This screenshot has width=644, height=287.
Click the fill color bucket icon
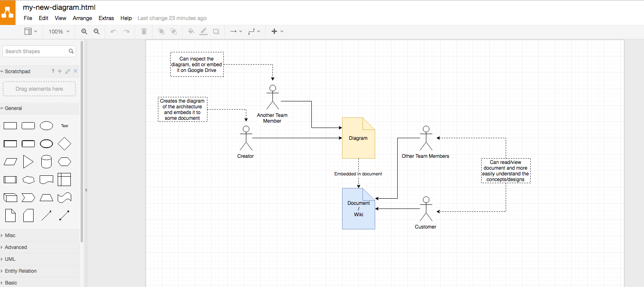click(191, 31)
